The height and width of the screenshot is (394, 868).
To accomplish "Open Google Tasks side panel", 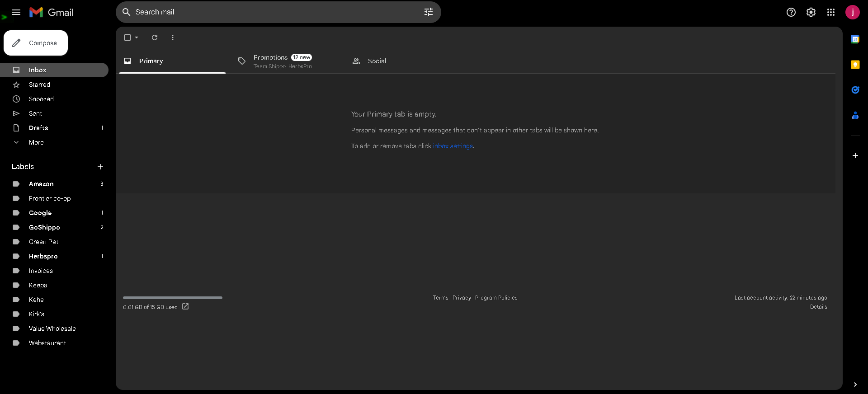I will click(x=855, y=90).
